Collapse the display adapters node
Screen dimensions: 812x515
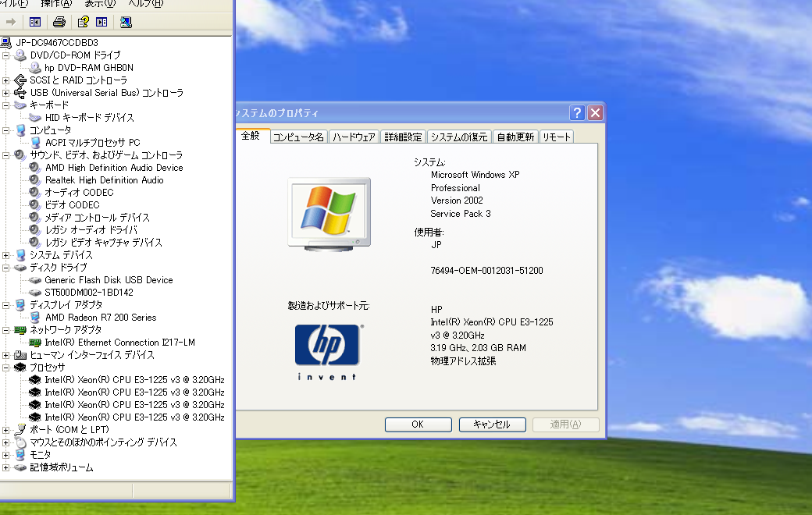coord(5,305)
